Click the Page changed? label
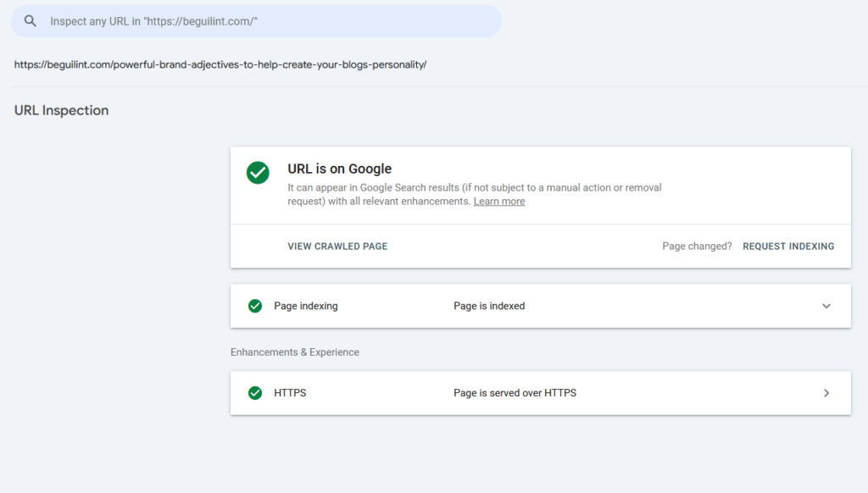Viewport: 868px width, 493px height. tap(697, 246)
